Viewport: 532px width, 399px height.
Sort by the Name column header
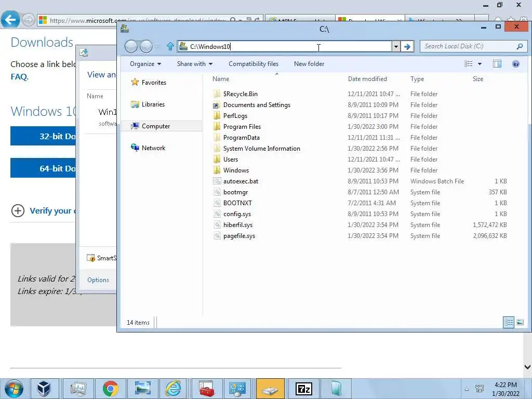click(221, 79)
